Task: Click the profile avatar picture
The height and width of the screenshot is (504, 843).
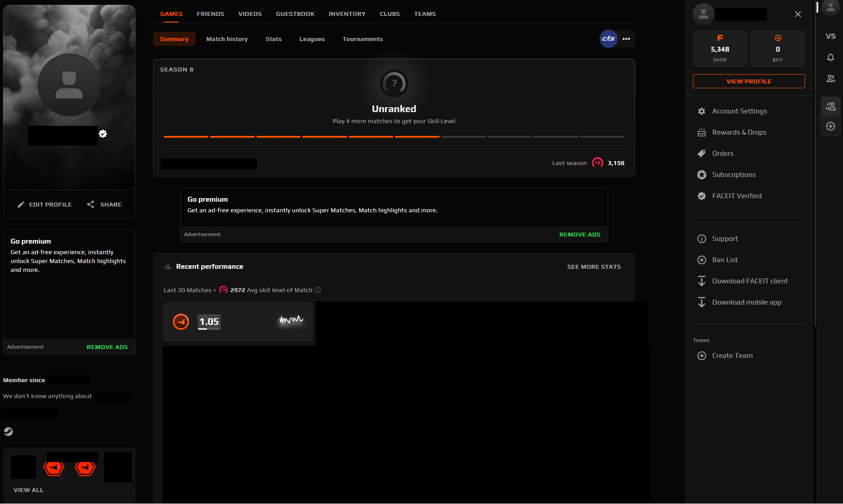Action: click(69, 85)
